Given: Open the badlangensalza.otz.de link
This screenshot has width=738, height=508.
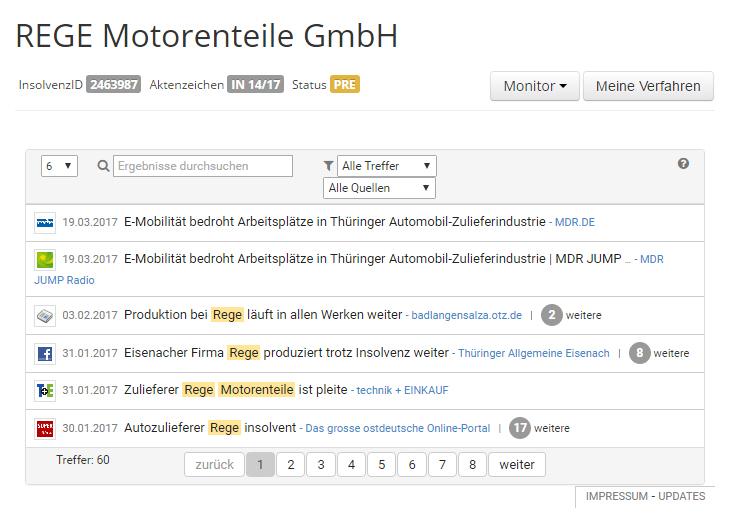Looking at the screenshot, I should tap(466, 315).
